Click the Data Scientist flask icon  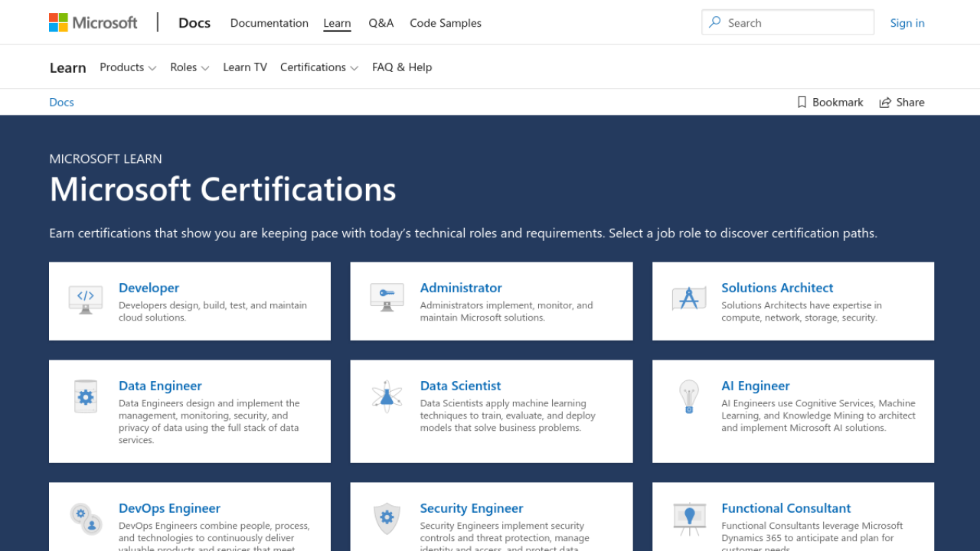click(x=387, y=396)
